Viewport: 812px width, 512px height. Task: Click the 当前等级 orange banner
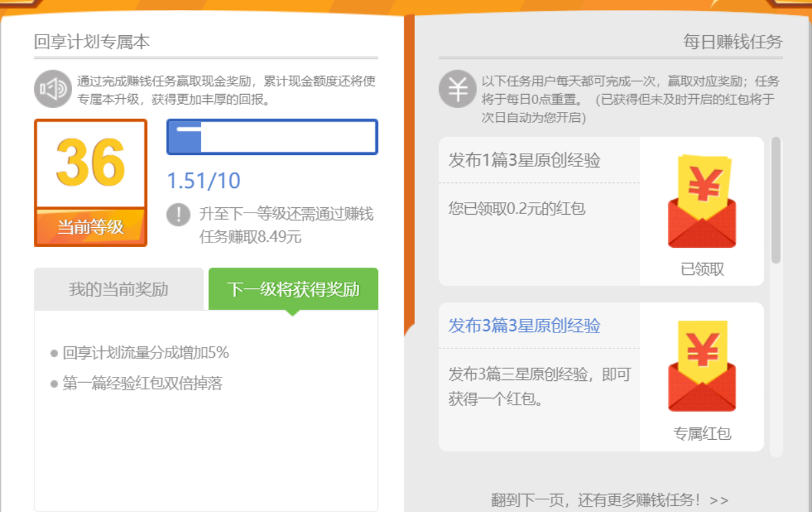pyautogui.click(x=90, y=227)
